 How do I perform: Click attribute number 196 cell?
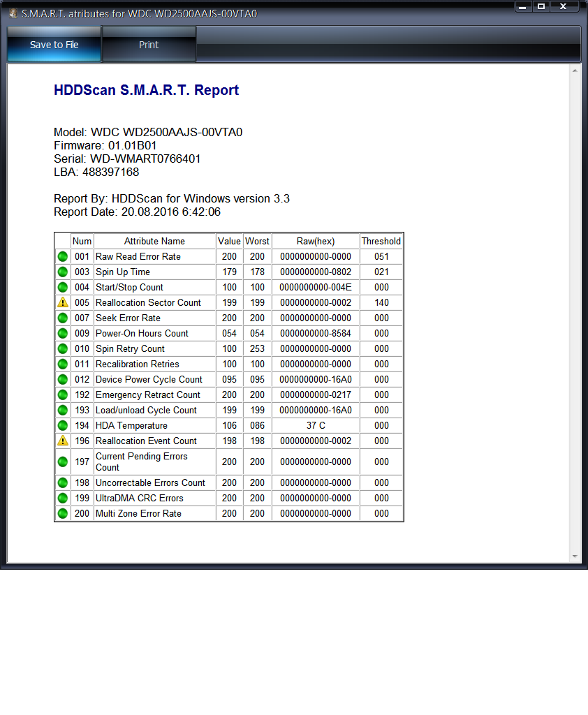pos(82,441)
